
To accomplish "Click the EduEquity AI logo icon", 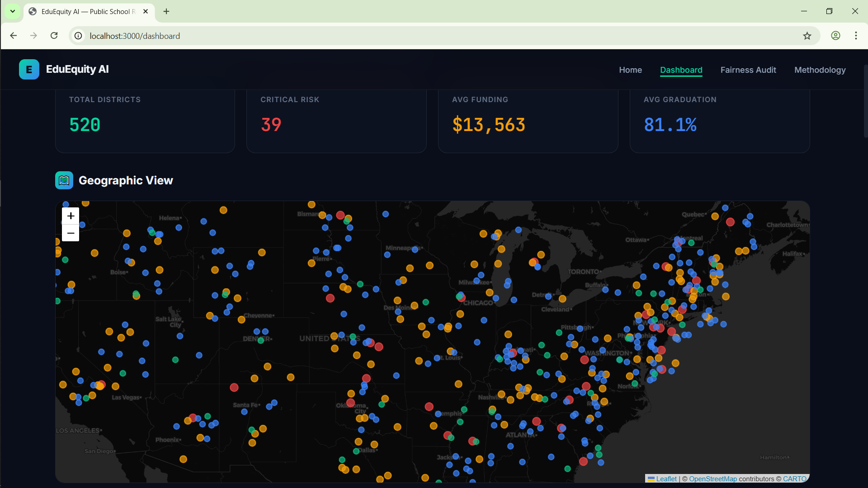I will pyautogui.click(x=29, y=70).
